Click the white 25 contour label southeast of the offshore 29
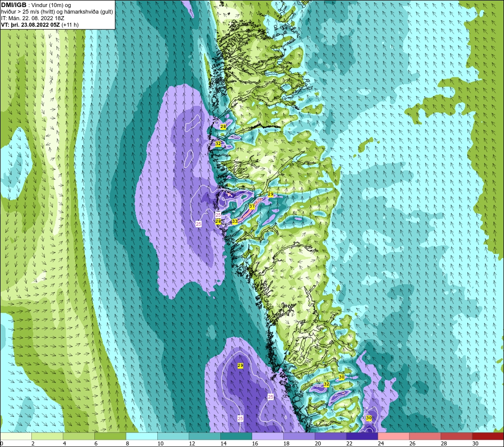504x447 pixels. (271, 397)
